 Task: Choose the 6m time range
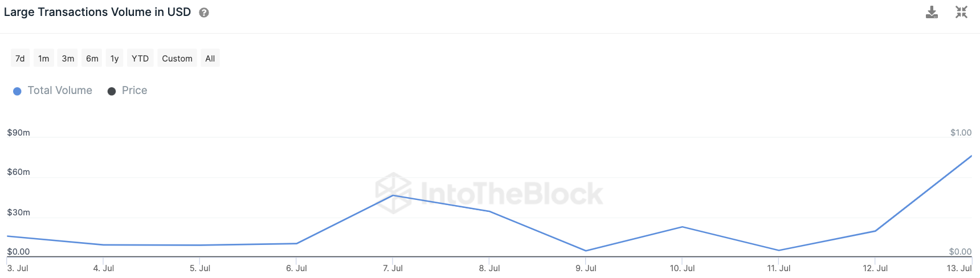pos(92,58)
